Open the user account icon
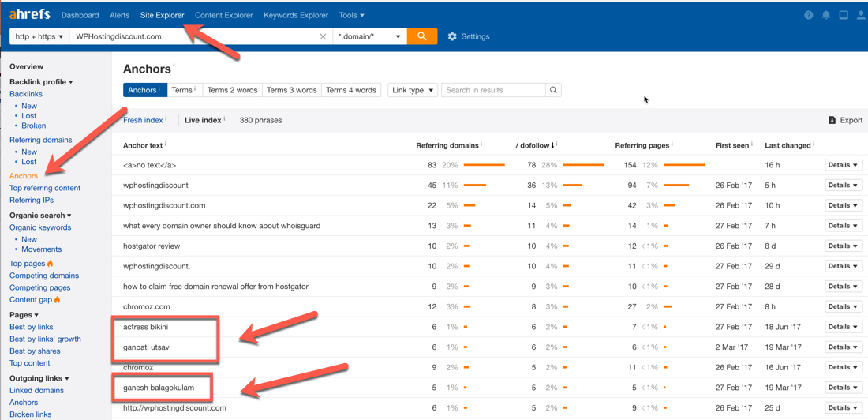This screenshot has height=420, width=868. pyautogui.click(x=860, y=16)
